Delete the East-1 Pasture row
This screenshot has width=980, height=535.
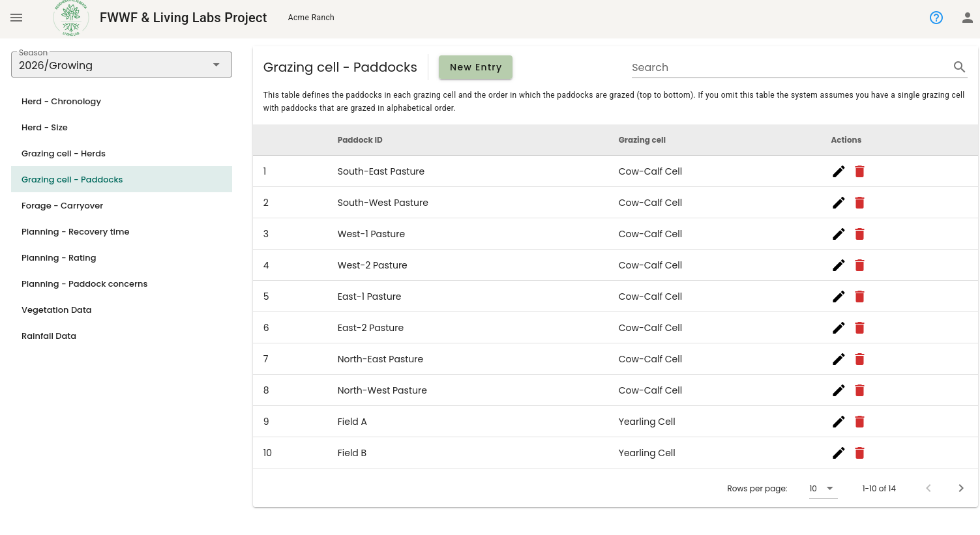click(859, 296)
